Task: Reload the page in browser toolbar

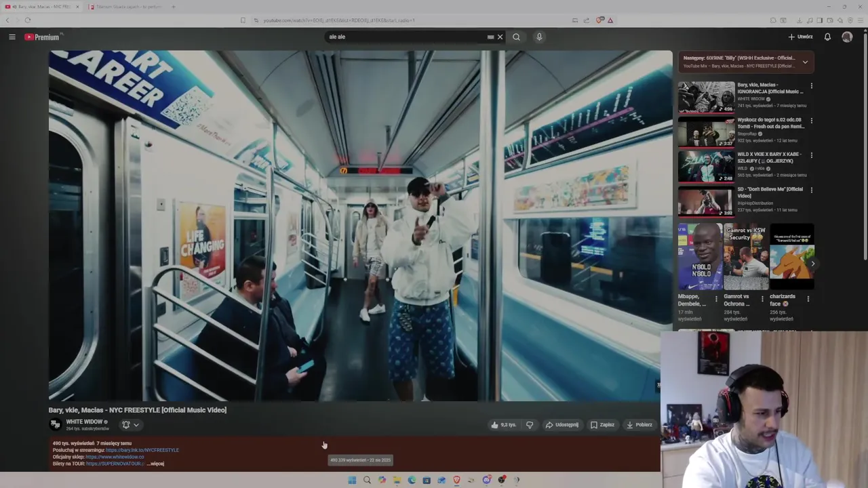Action: coord(28,20)
